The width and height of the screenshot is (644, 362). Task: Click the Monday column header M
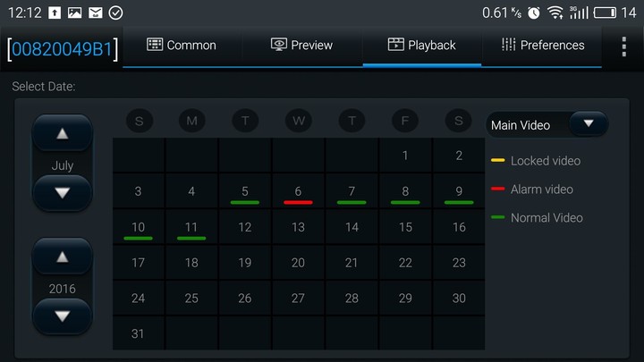191,121
